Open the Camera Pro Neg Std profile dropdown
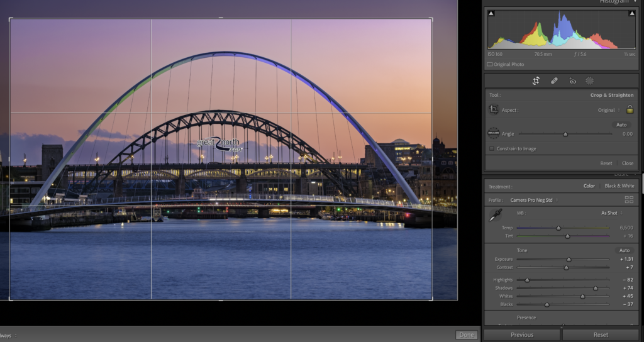Image resolution: width=644 pixels, height=342 pixels. click(534, 200)
